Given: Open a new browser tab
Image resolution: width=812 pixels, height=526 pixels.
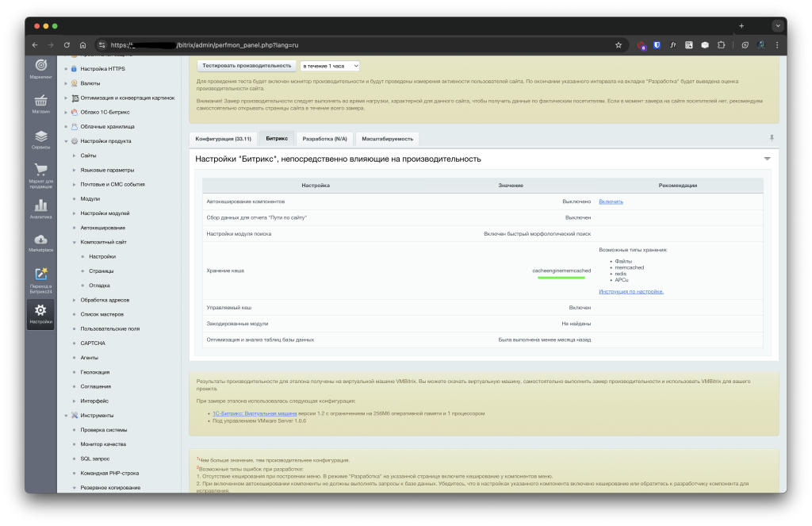Looking at the screenshot, I should [741, 26].
